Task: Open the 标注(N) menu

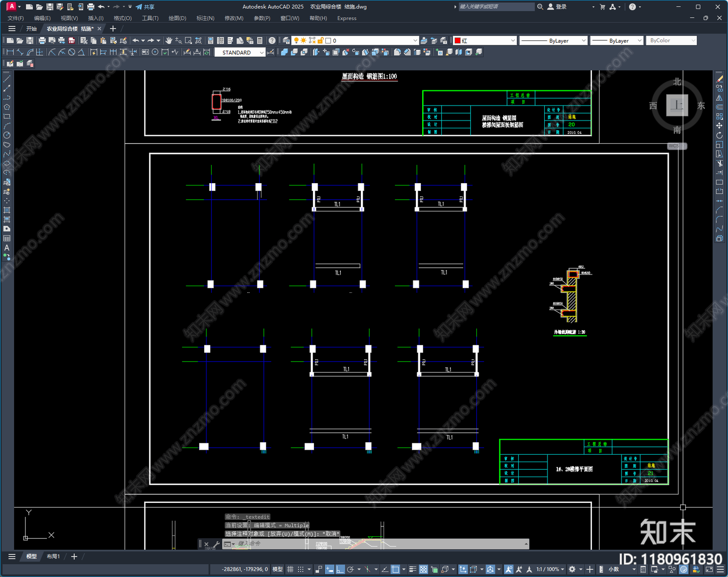Action: pyautogui.click(x=205, y=18)
